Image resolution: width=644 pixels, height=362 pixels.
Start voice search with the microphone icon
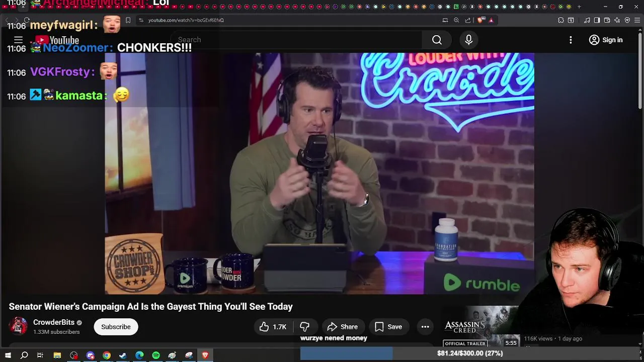click(468, 40)
